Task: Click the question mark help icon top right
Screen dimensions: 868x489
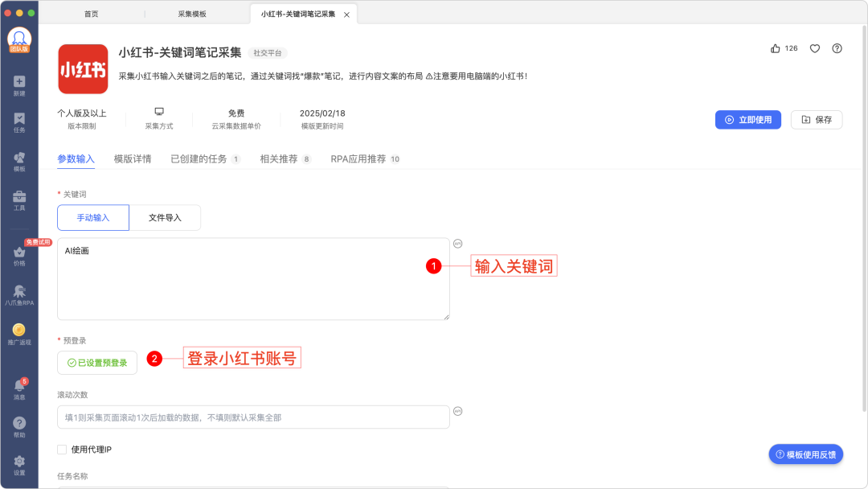Action: [x=837, y=48]
